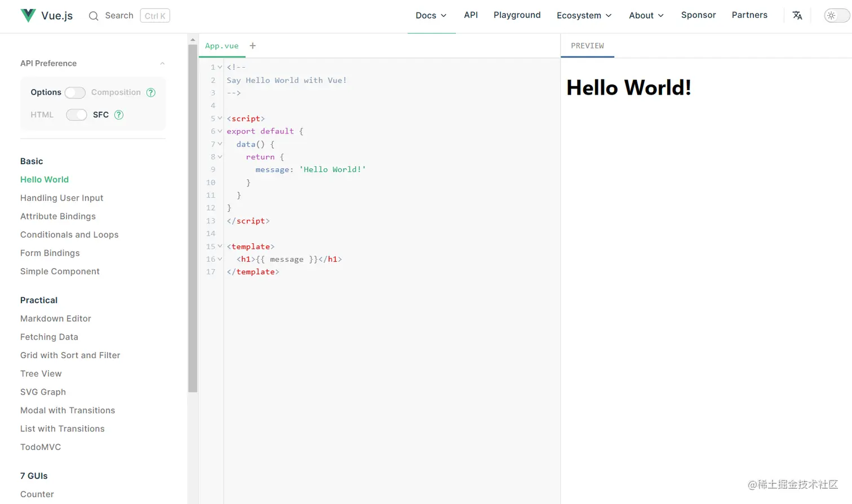Click the 'Say Hello World with Vue!' comment
The height and width of the screenshot is (504, 852).
pyautogui.click(x=287, y=81)
